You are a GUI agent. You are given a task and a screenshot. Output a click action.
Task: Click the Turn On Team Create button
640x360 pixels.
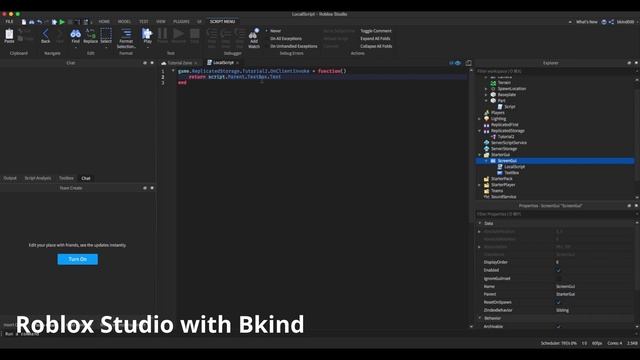coord(78,259)
